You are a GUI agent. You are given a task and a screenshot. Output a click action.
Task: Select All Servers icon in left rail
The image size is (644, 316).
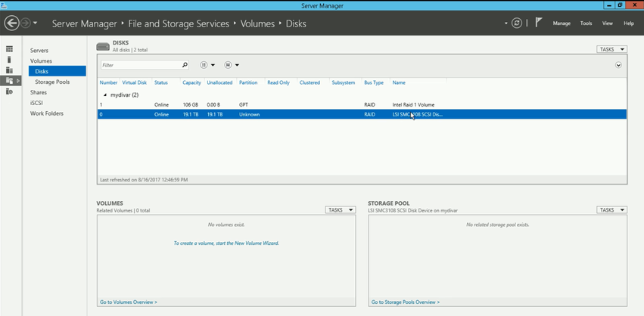[9, 70]
